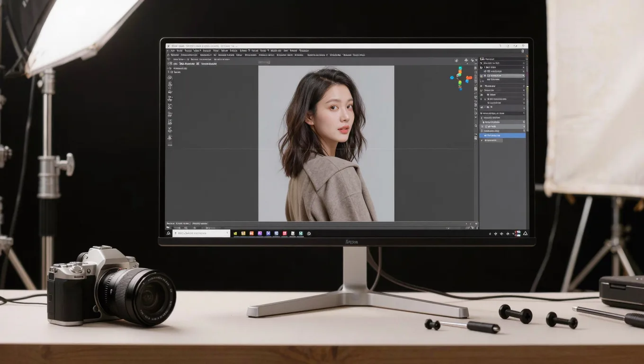
Task: Open the white app icon in the taskbar
Action: (x=293, y=233)
